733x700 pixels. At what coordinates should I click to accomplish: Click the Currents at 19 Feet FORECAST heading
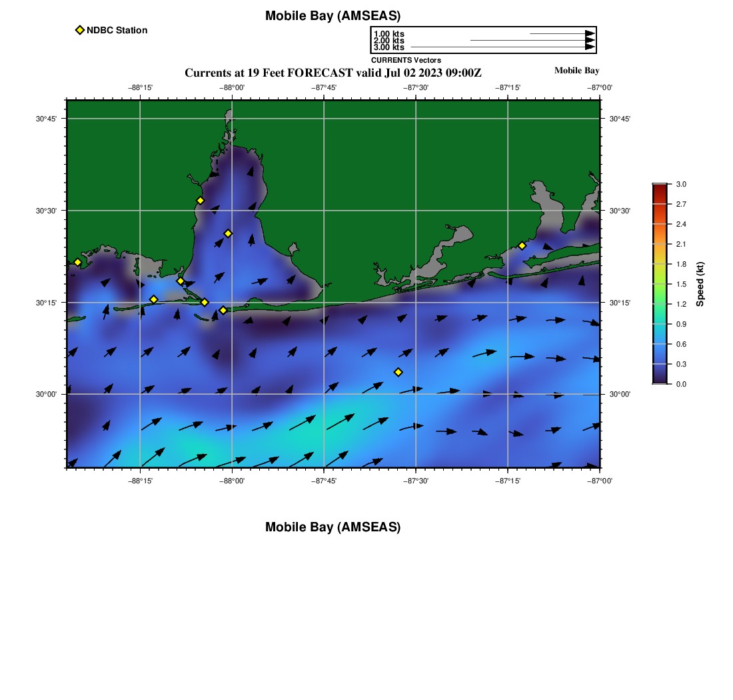[333, 73]
